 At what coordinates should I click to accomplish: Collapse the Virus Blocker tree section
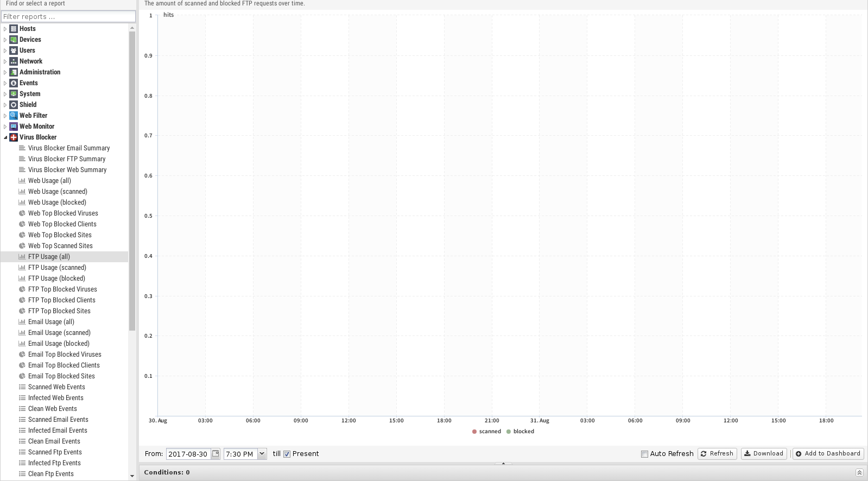[x=5, y=137]
